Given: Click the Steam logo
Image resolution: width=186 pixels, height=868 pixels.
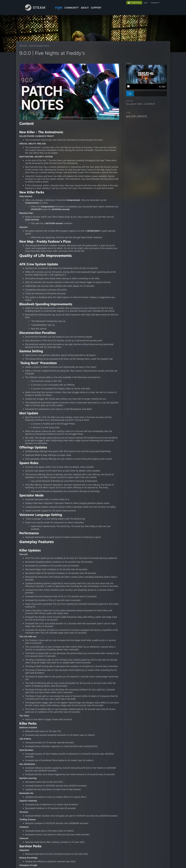Looking at the screenshot, I should [x=35, y=7].
